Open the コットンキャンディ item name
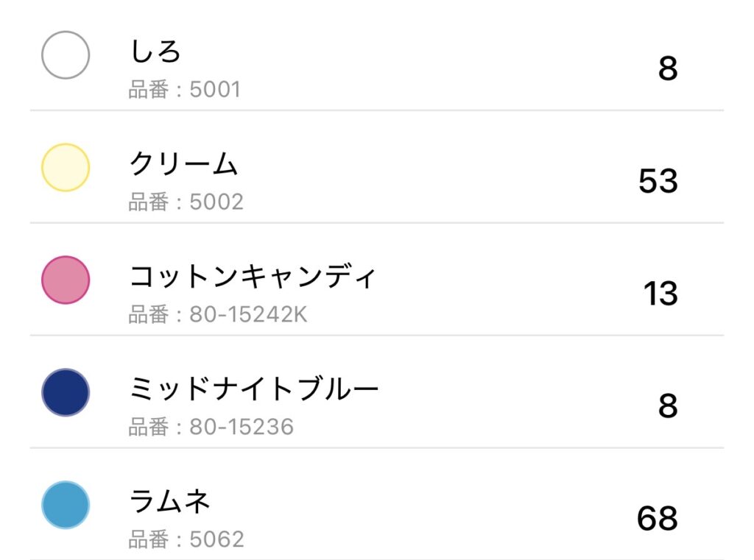This screenshot has width=754, height=560. click(253, 277)
